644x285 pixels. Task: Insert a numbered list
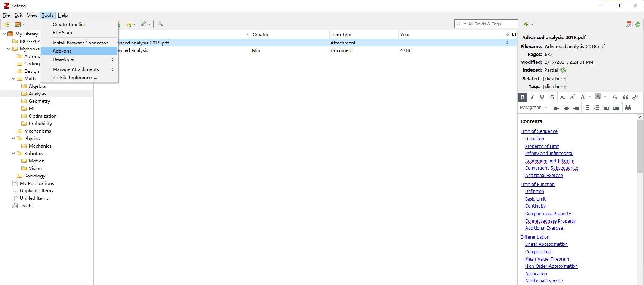pyautogui.click(x=597, y=108)
